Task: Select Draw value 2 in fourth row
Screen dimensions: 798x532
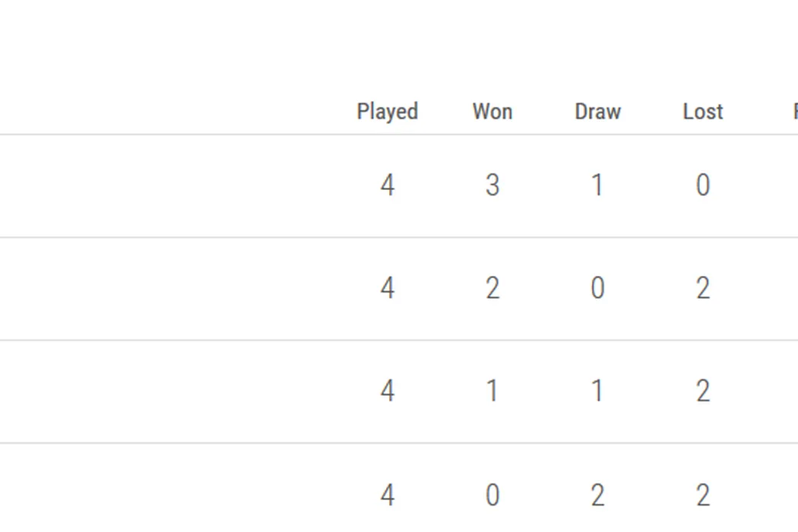Action: [597, 495]
